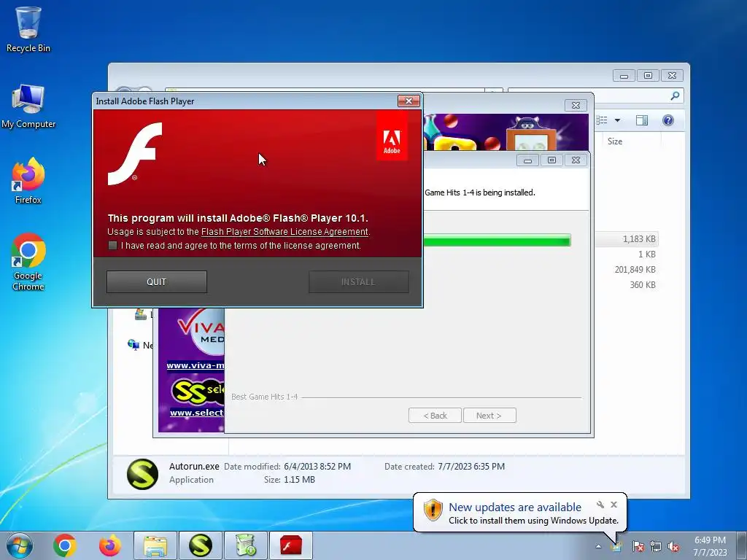Toggle the preview pane icon in Explorer
The width and height of the screenshot is (747, 560).
[x=642, y=120]
